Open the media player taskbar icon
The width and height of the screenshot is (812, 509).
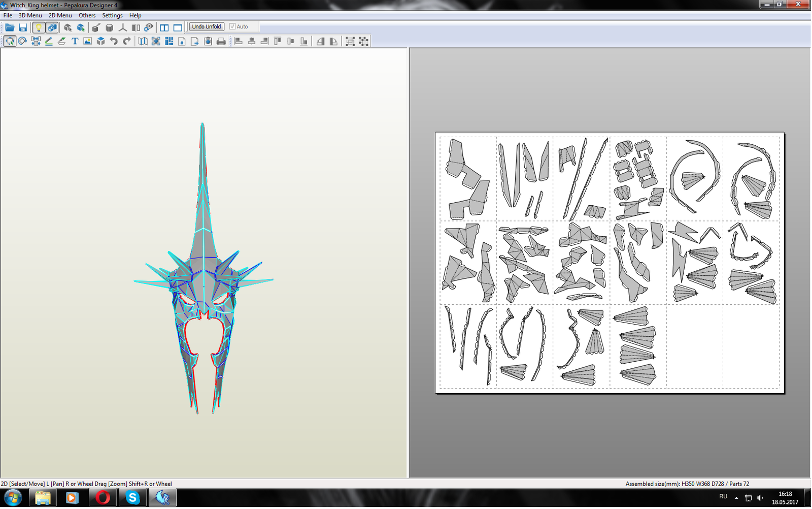[x=72, y=498]
